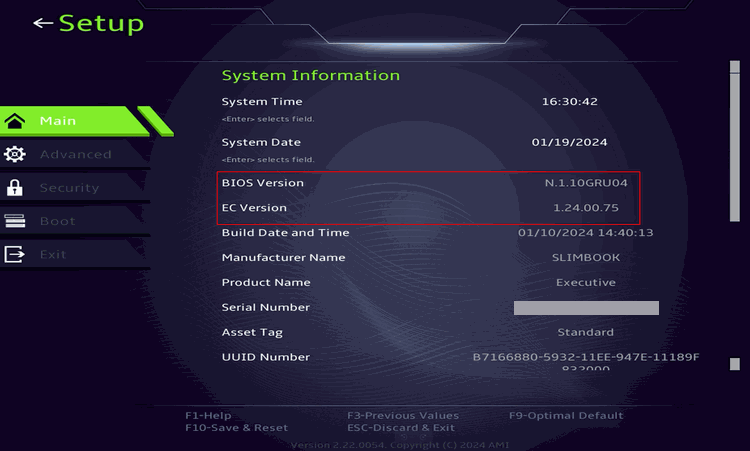This screenshot has width=750, height=451.
Task: Open the Advanced tab
Action: pos(75,154)
